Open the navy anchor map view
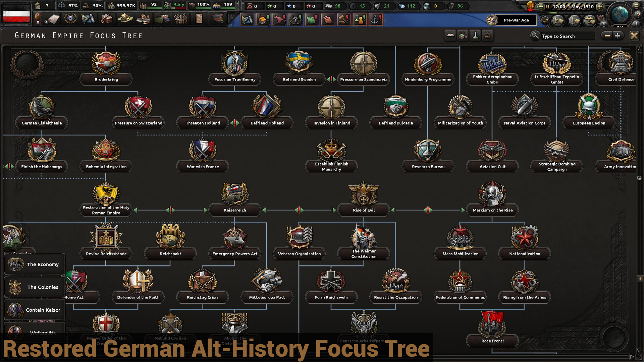644x362 pixels. coord(574,21)
